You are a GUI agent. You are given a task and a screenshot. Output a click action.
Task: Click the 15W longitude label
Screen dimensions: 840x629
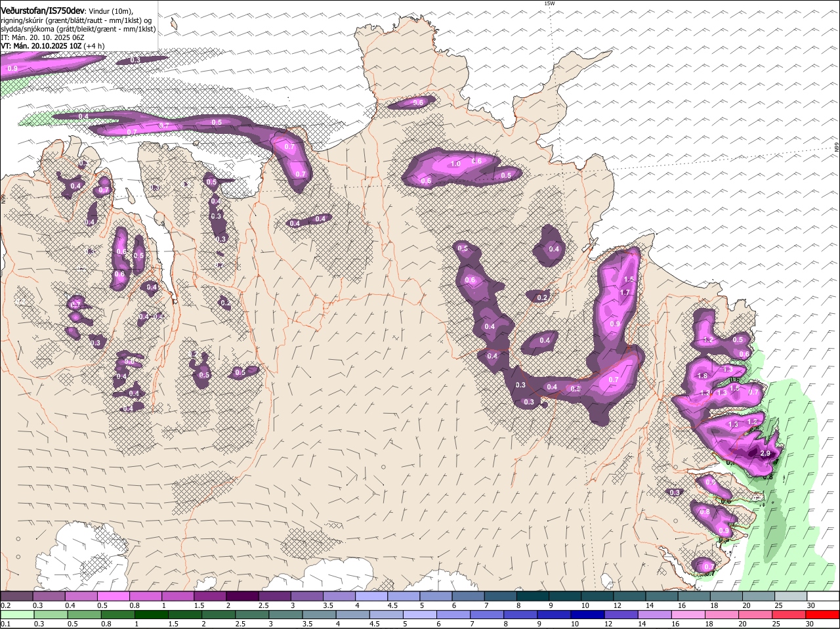click(x=549, y=4)
